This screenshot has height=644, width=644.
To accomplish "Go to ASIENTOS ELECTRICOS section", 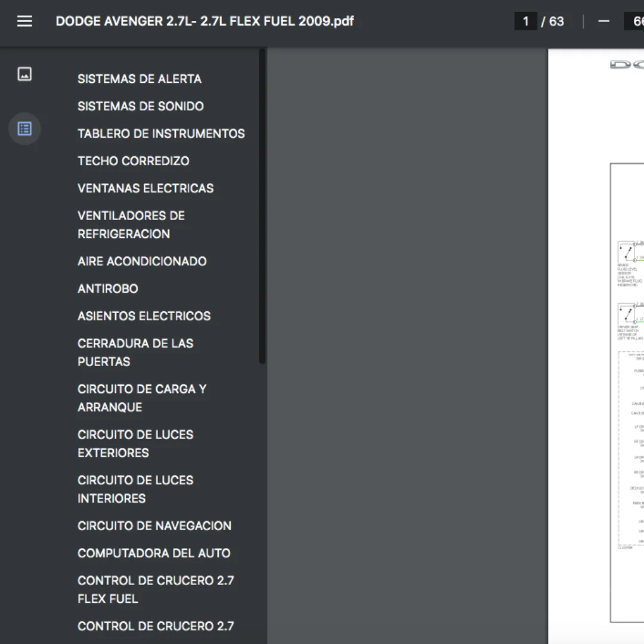I will 144,316.
